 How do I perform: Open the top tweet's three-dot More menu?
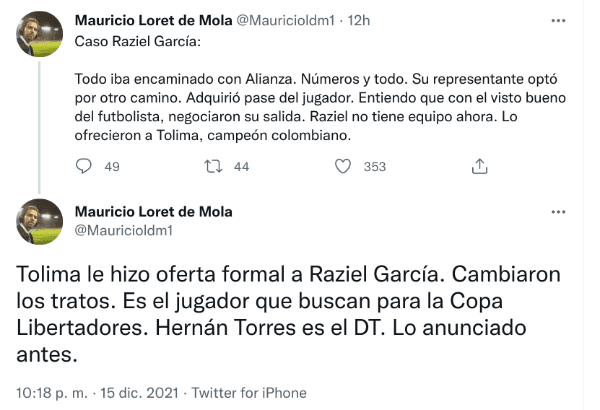click(x=558, y=19)
